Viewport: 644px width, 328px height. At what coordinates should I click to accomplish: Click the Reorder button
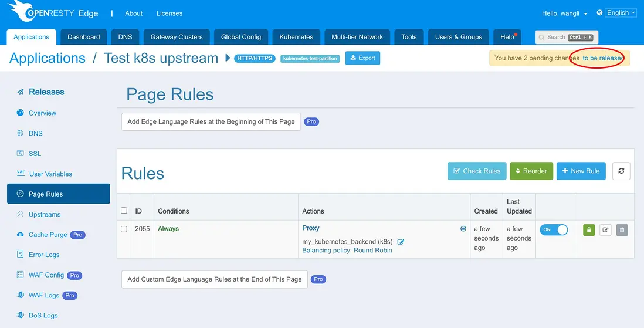pyautogui.click(x=531, y=171)
